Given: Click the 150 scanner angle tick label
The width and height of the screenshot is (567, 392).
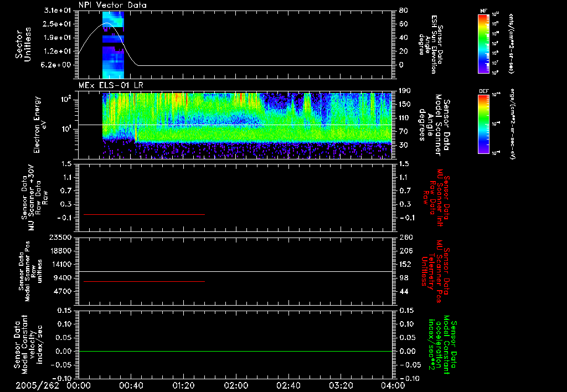Looking at the screenshot, I should (405, 105).
